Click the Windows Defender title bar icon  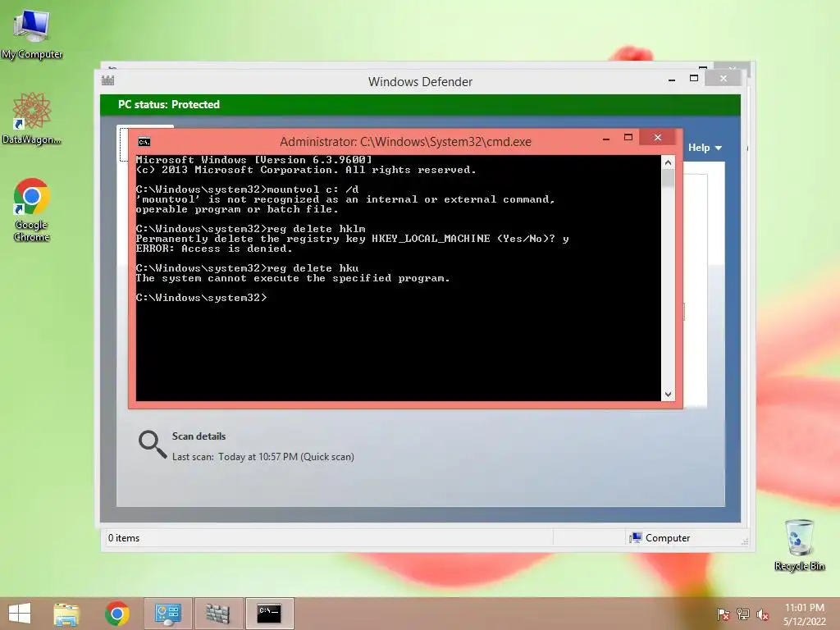[x=107, y=81]
